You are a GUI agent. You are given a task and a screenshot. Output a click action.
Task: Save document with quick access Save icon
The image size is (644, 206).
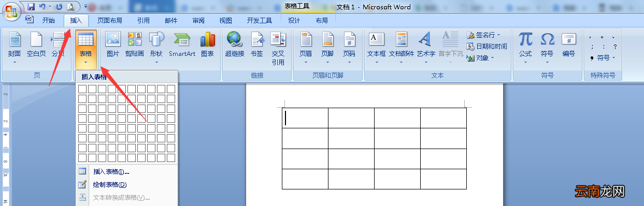click(31, 7)
